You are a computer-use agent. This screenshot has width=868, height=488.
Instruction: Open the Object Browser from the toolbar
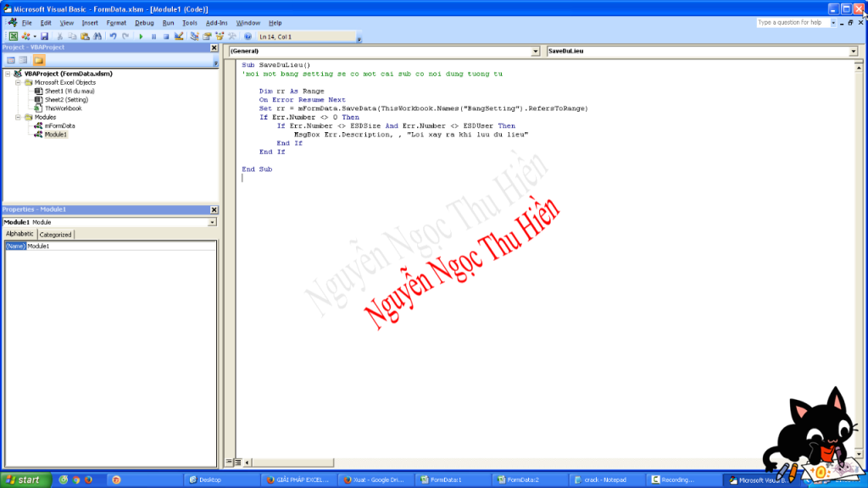[220, 36]
